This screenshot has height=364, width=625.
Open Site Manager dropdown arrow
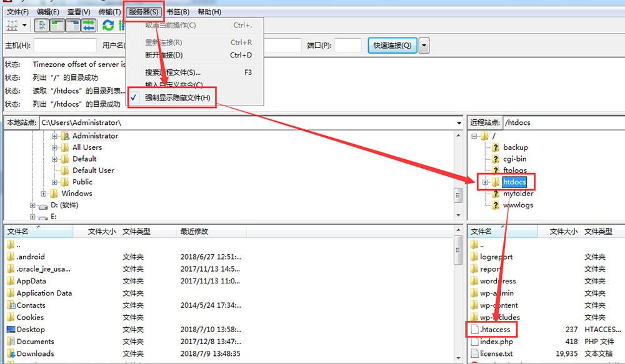(25, 26)
